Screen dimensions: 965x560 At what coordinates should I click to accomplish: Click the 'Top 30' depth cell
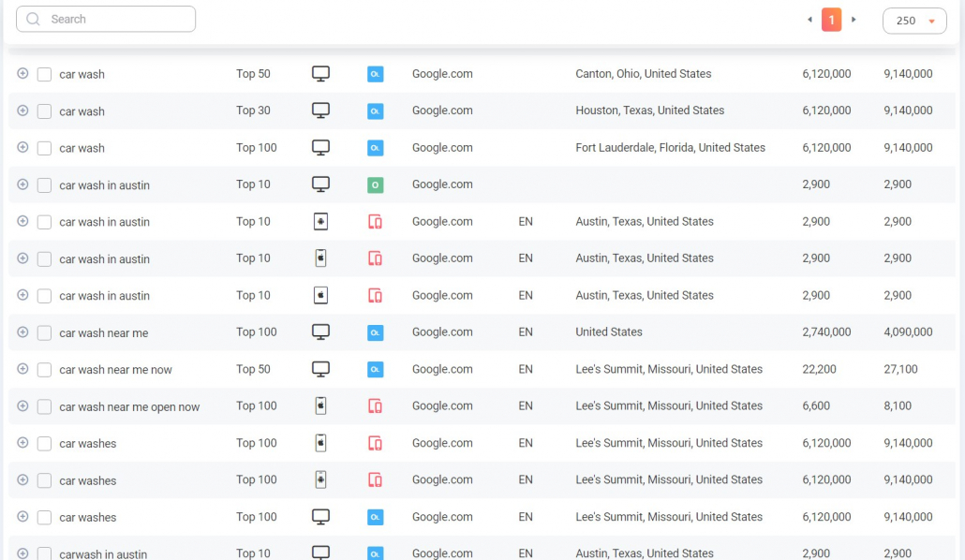pyautogui.click(x=253, y=111)
